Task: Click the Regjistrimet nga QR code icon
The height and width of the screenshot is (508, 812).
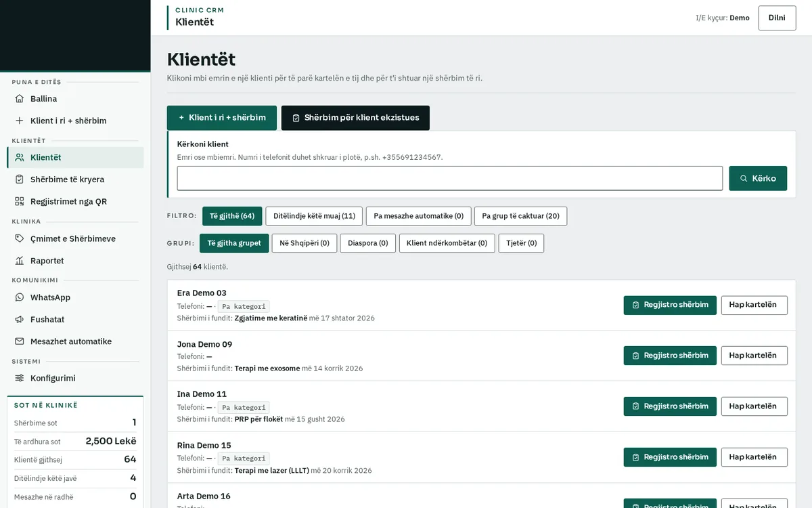Action: pyautogui.click(x=20, y=201)
